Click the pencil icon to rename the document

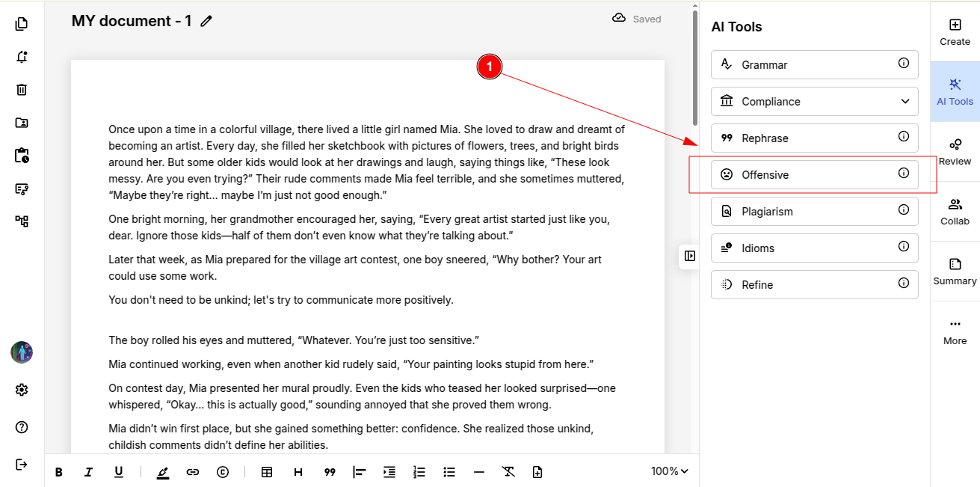point(206,22)
